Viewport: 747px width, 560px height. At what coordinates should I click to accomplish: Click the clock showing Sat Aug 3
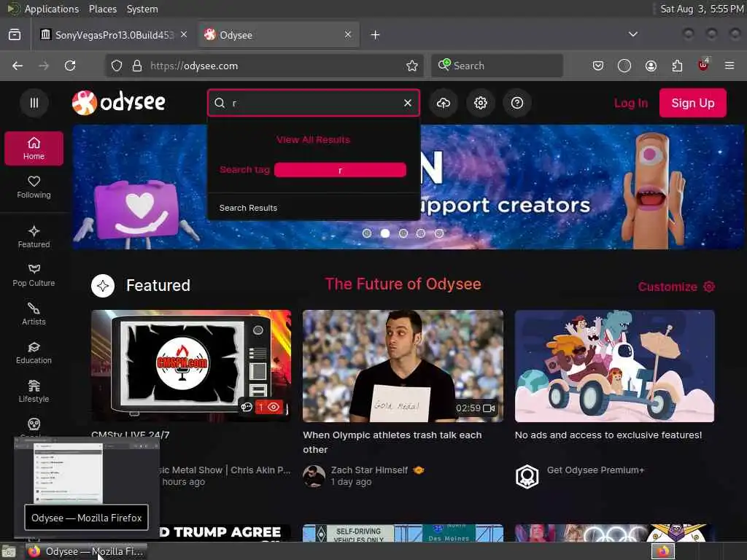pyautogui.click(x=702, y=9)
